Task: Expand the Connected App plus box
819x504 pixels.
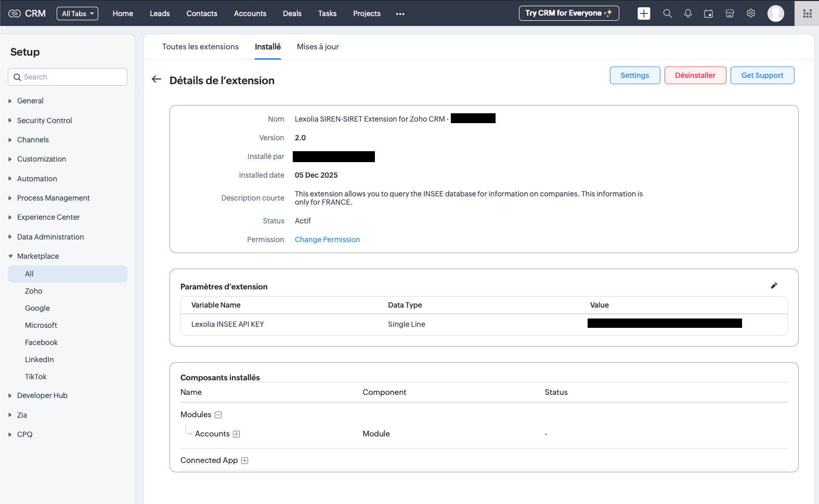Action: 245,460
